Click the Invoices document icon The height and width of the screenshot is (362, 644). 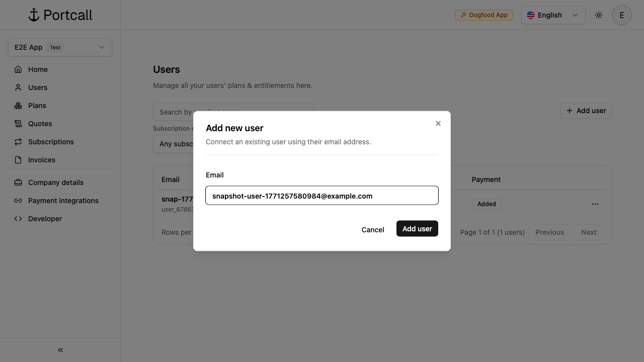18,160
